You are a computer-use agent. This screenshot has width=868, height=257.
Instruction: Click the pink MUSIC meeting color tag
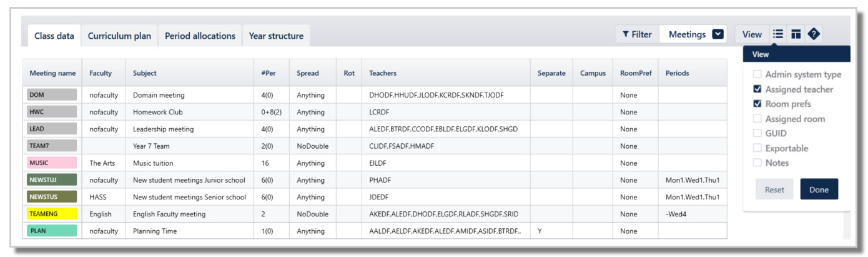coord(52,163)
